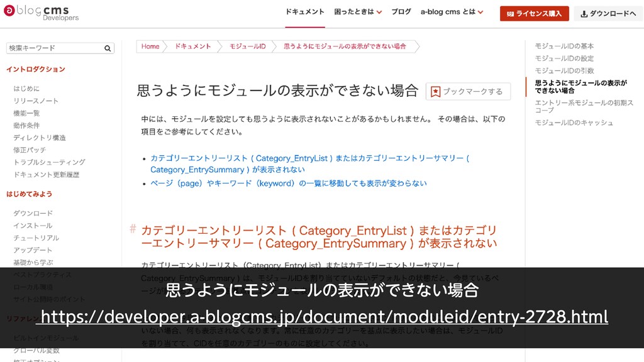Open sidebar link アップデート

[x=33, y=250]
